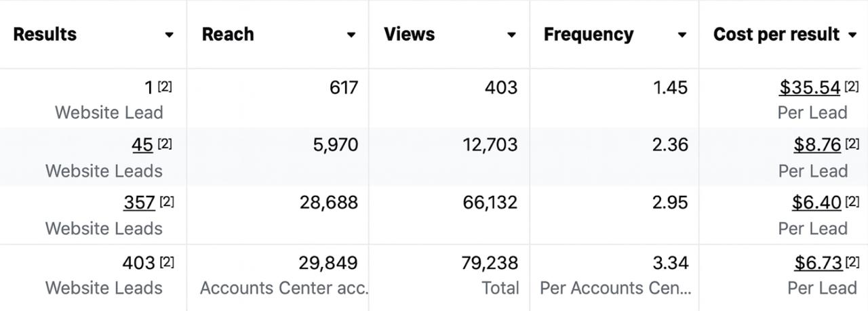Open the 357 Website Leads result link
The image size is (868, 311).
coord(139,203)
